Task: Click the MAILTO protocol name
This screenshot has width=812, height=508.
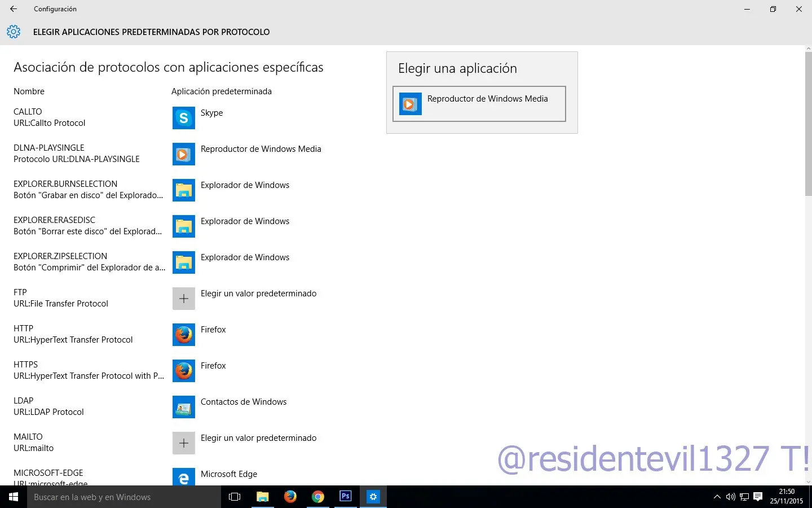Action: click(28, 437)
